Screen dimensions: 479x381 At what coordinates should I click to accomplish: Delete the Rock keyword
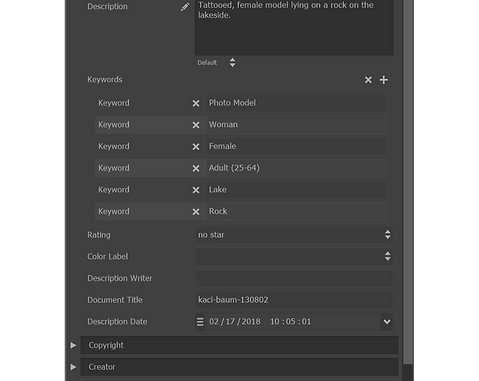pos(196,212)
